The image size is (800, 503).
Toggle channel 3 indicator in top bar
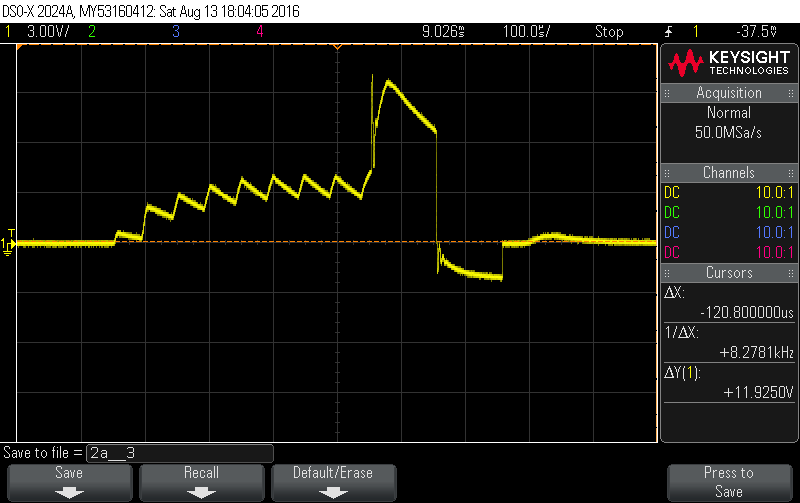(x=175, y=31)
